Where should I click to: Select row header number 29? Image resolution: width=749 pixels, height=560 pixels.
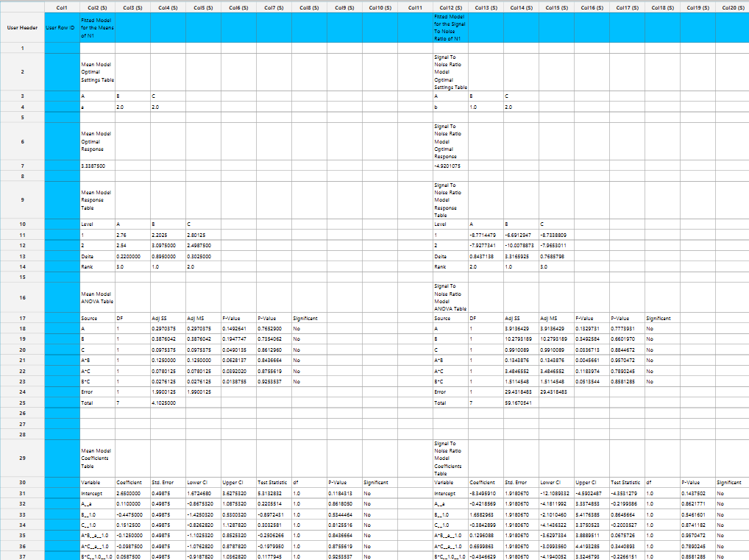[x=23, y=458]
